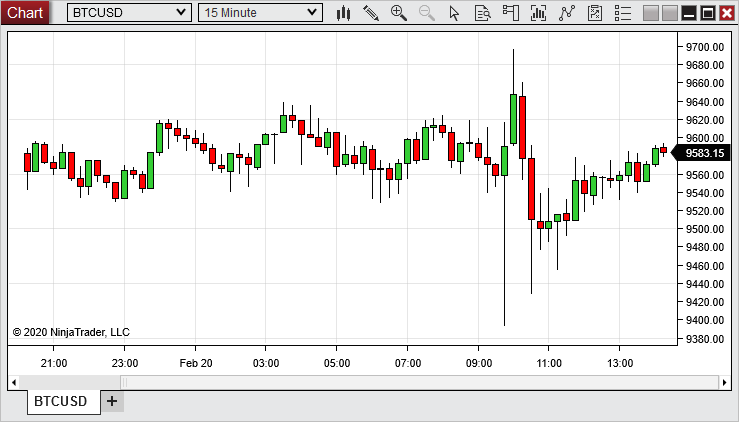Click the horizontal scrollbar left arrow
Screen dimensions: 739x422
coord(14,382)
